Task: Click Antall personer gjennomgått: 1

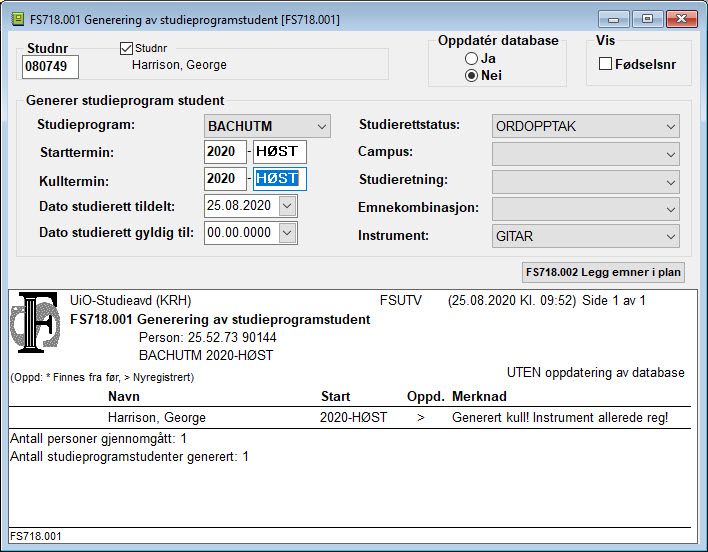Action: [x=98, y=439]
